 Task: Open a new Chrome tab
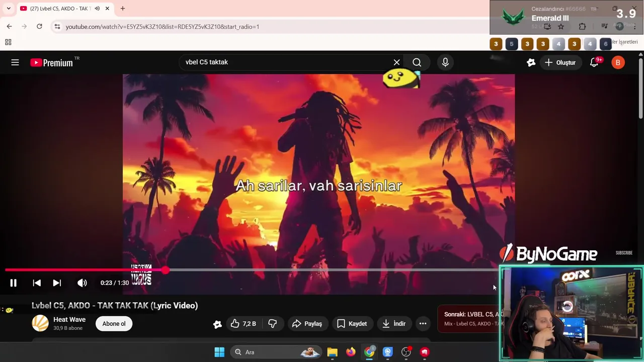[122, 9]
